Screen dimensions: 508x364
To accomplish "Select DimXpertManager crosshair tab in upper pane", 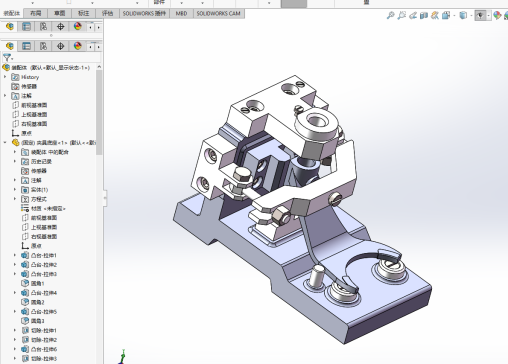I will click(61, 26).
